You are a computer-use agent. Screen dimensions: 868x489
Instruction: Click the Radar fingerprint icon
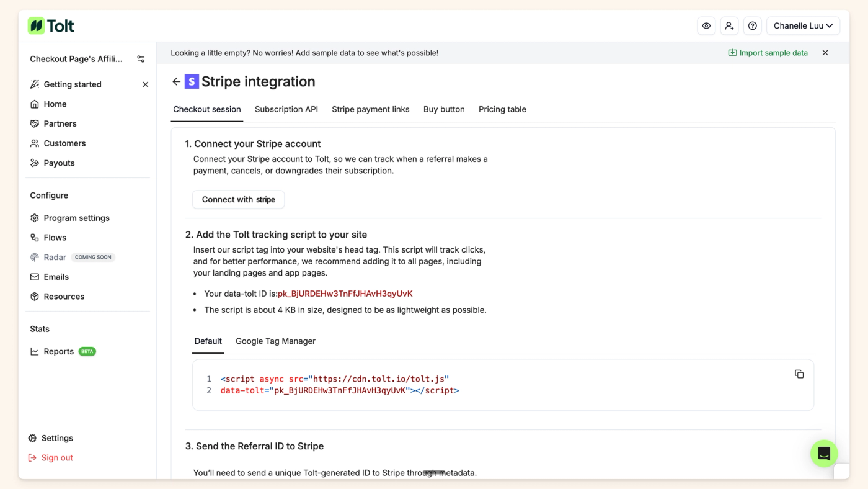pos(35,257)
